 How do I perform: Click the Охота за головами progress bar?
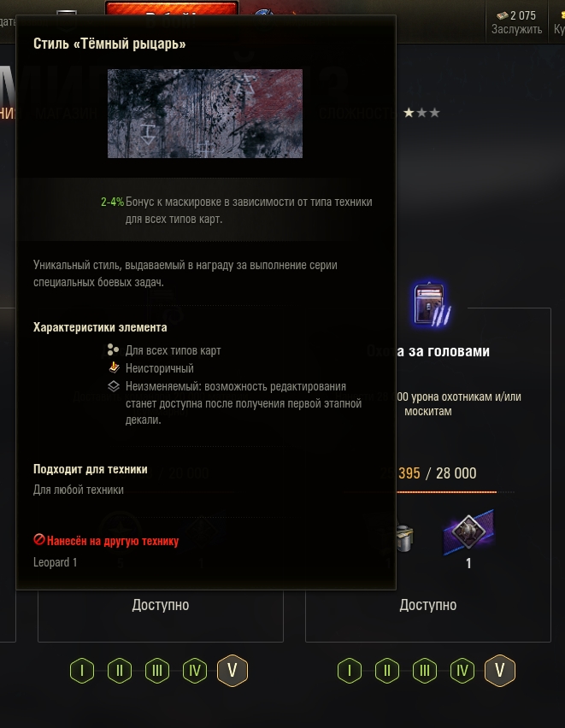point(446,491)
